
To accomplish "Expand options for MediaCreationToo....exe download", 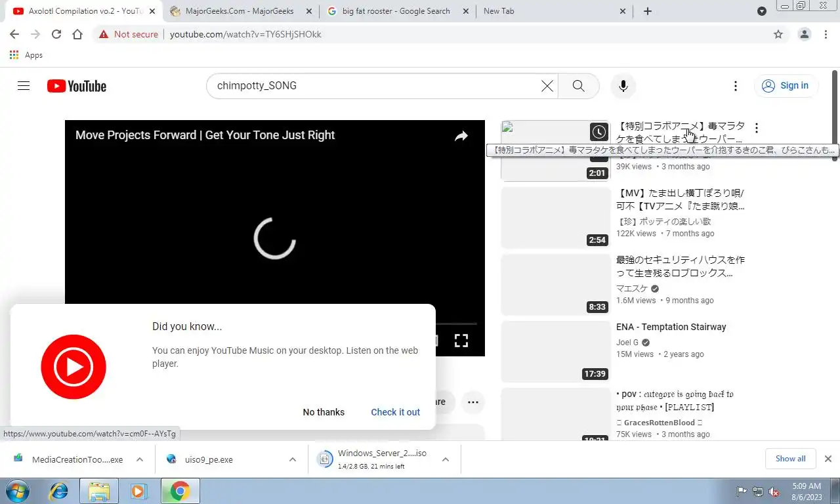I will click(140, 459).
